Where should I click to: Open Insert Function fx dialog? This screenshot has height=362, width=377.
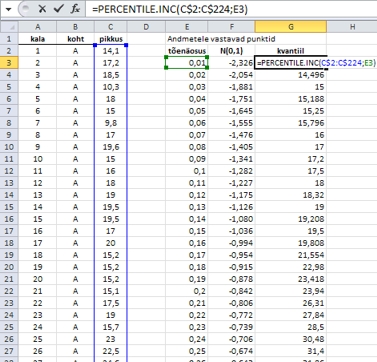pos(75,9)
